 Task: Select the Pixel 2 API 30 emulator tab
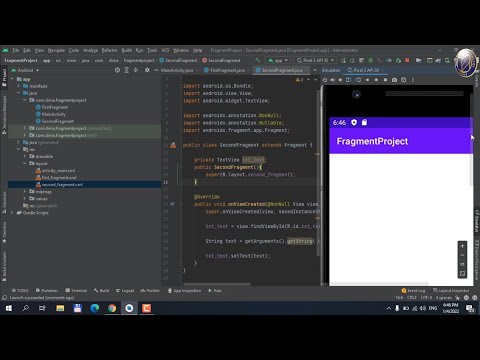[366, 70]
